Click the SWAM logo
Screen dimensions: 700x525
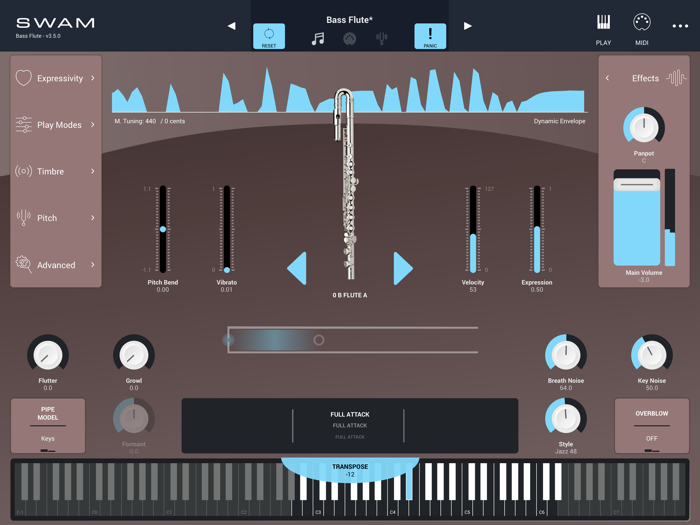click(x=55, y=23)
